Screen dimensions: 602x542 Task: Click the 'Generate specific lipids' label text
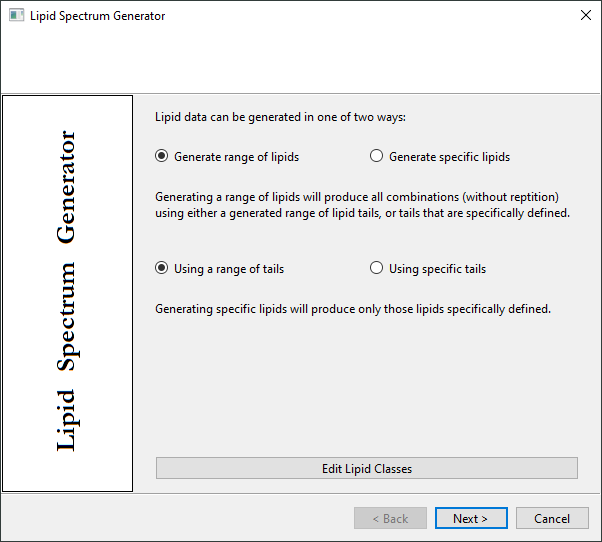(450, 157)
